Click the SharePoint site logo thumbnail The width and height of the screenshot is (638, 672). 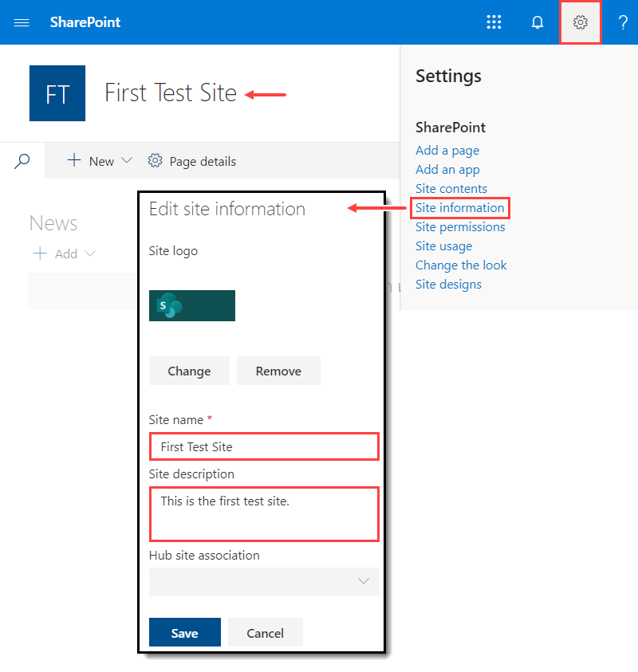tap(192, 305)
